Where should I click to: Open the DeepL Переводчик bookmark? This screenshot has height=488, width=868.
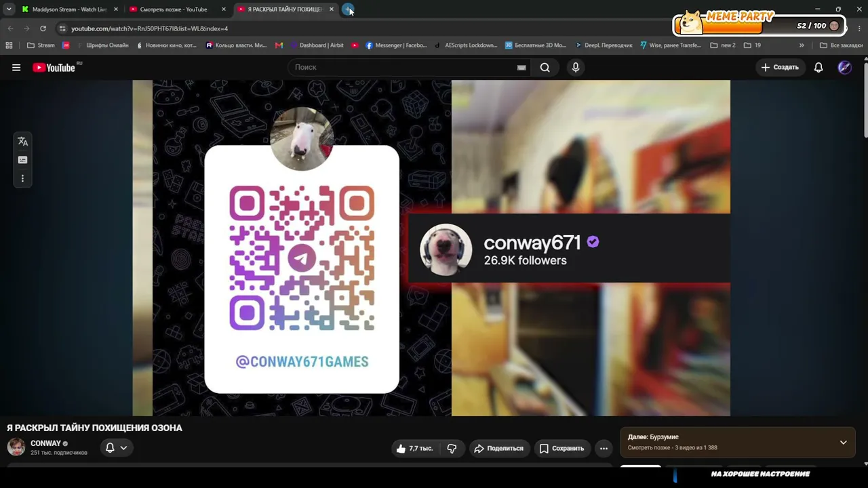pos(604,45)
